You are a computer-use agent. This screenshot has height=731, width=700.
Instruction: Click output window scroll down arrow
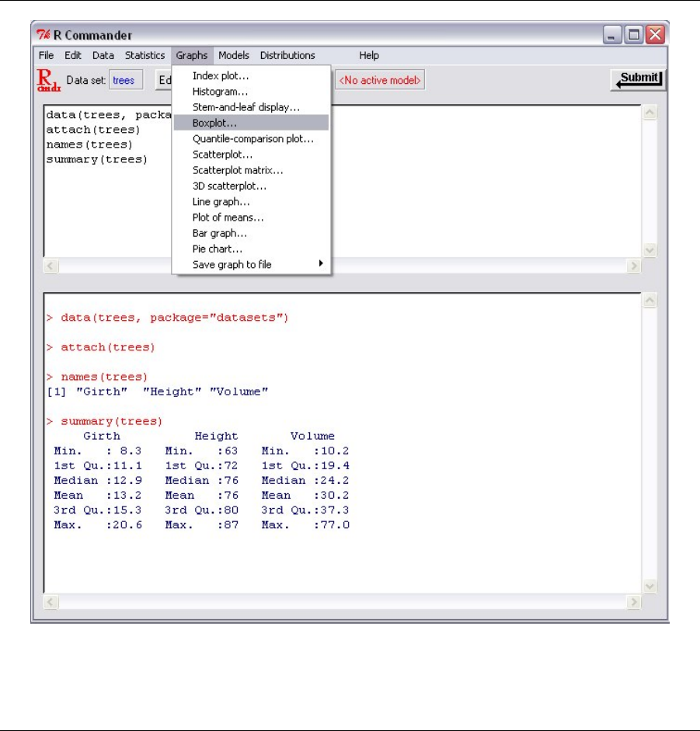click(x=650, y=586)
